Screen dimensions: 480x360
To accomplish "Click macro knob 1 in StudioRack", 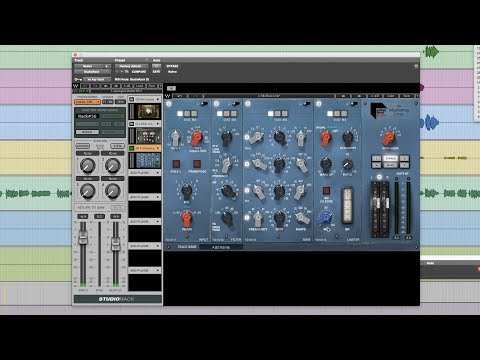I will pos(87,166).
